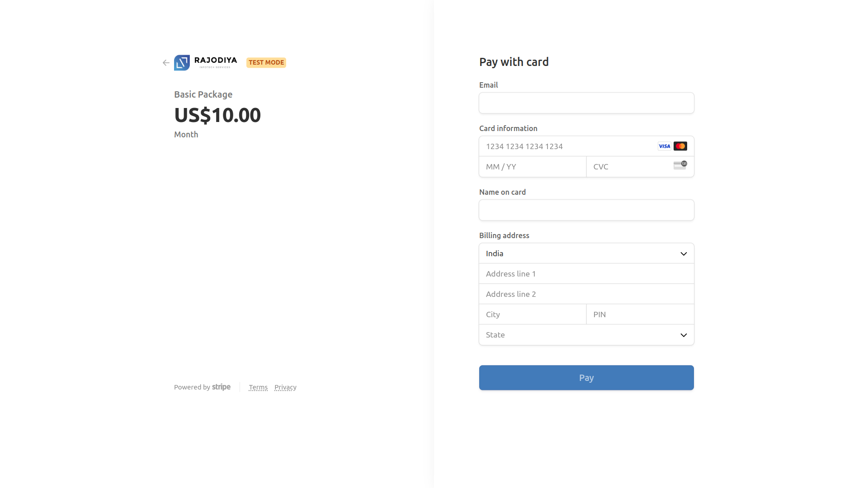
Task: Click the CVC input field
Action: [628, 166]
